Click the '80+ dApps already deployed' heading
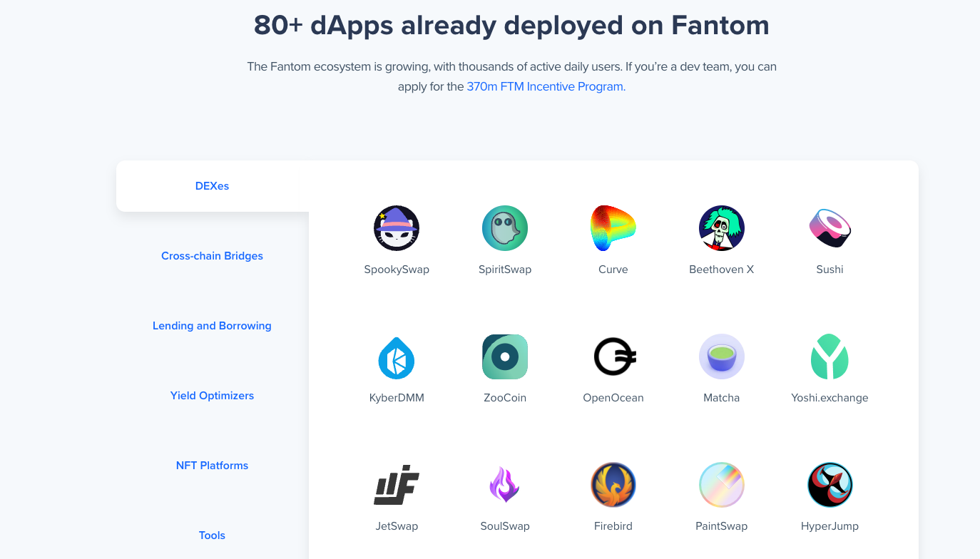Screen dimensions: 980x559 pos(511,25)
